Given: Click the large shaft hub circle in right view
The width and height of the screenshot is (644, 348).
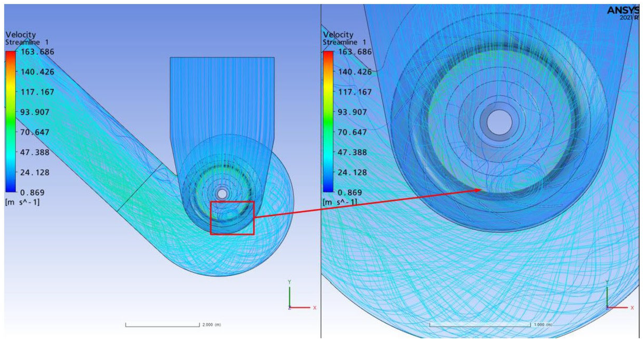Looking at the screenshot, I should coord(499,122).
